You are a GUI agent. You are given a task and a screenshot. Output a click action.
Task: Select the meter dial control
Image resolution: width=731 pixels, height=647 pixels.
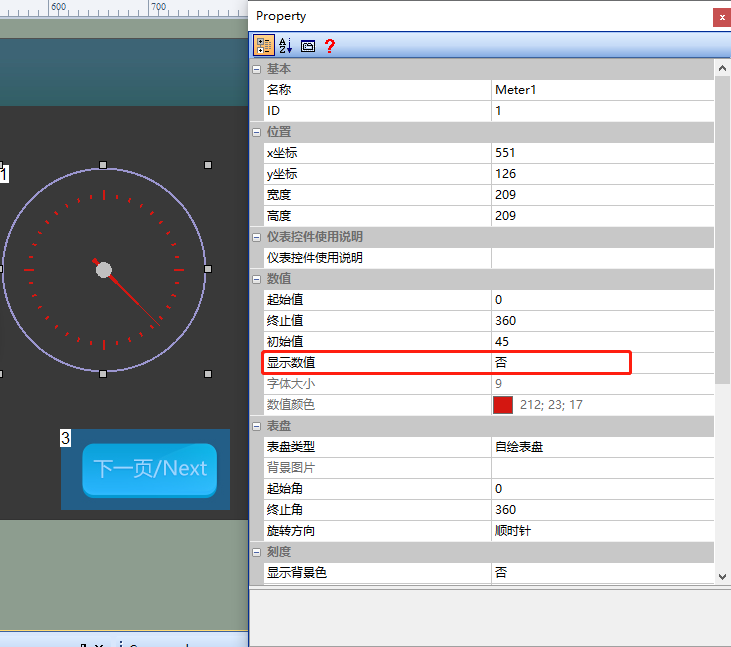[x=103, y=270]
